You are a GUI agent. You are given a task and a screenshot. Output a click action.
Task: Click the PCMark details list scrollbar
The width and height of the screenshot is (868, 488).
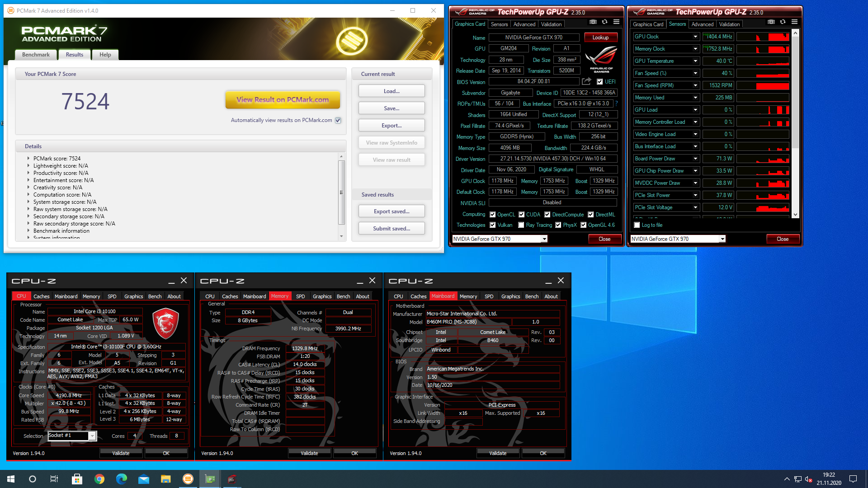[x=341, y=192]
